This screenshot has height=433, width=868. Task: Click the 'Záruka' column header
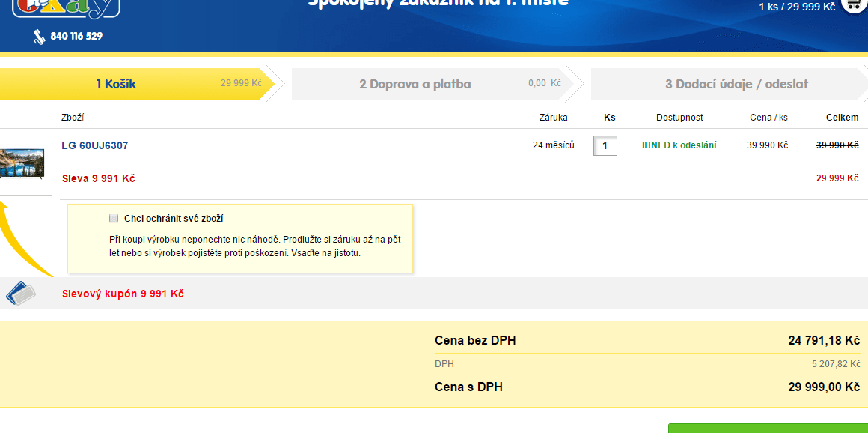point(554,118)
